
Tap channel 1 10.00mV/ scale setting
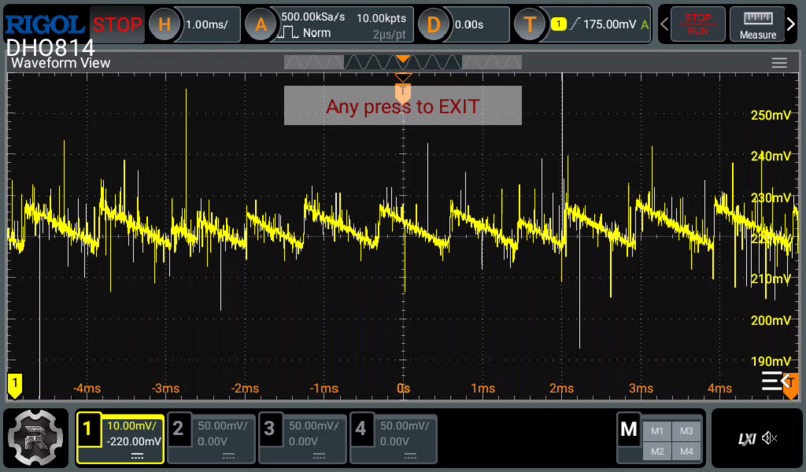[132, 426]
